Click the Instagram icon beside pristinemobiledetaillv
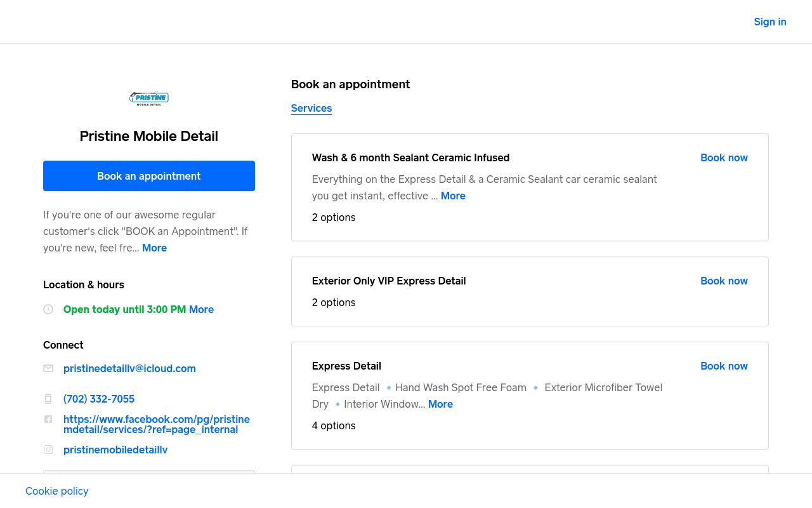Screen dimensions: 812x508 click(x=48, y=450)
